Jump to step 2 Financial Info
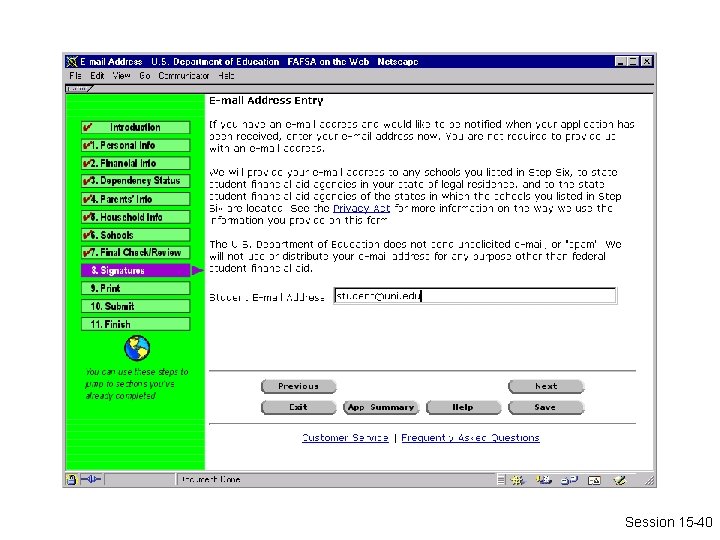The image size is (720, 540). pyautogui.click(x=135, y=163)
